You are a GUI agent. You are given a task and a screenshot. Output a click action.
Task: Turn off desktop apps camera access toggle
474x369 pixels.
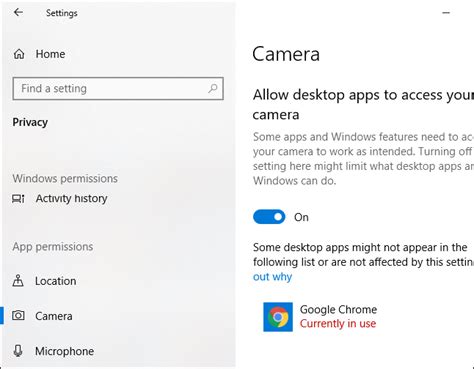pos(269,217)
